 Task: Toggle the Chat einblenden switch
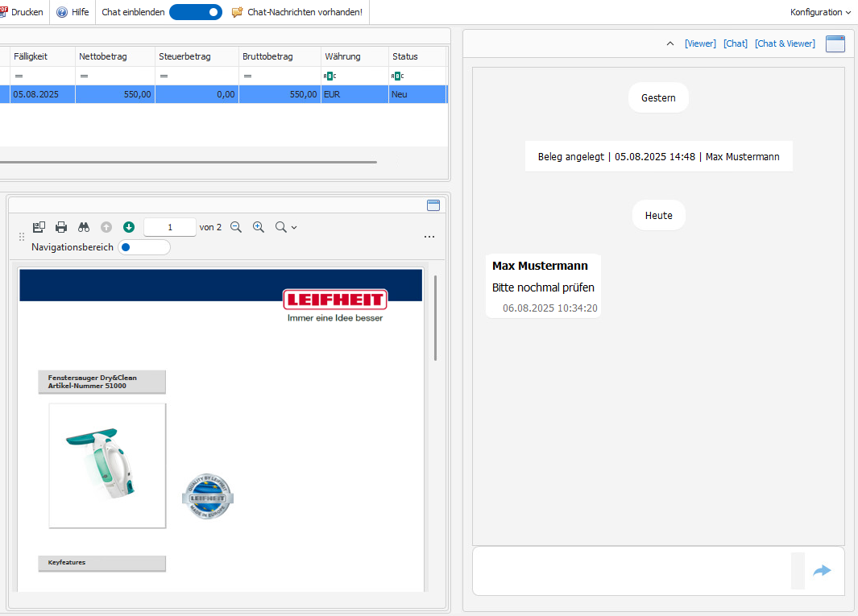[195, 12]
